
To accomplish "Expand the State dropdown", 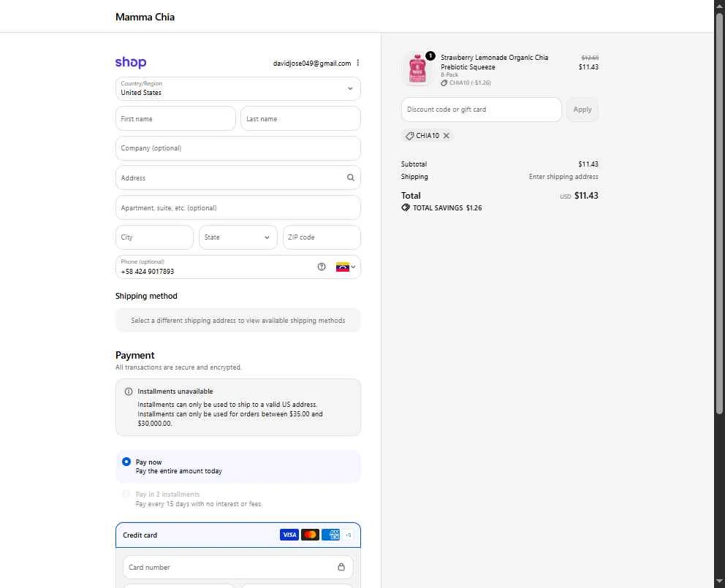I will pyautogui.click(x=238, y=237).
